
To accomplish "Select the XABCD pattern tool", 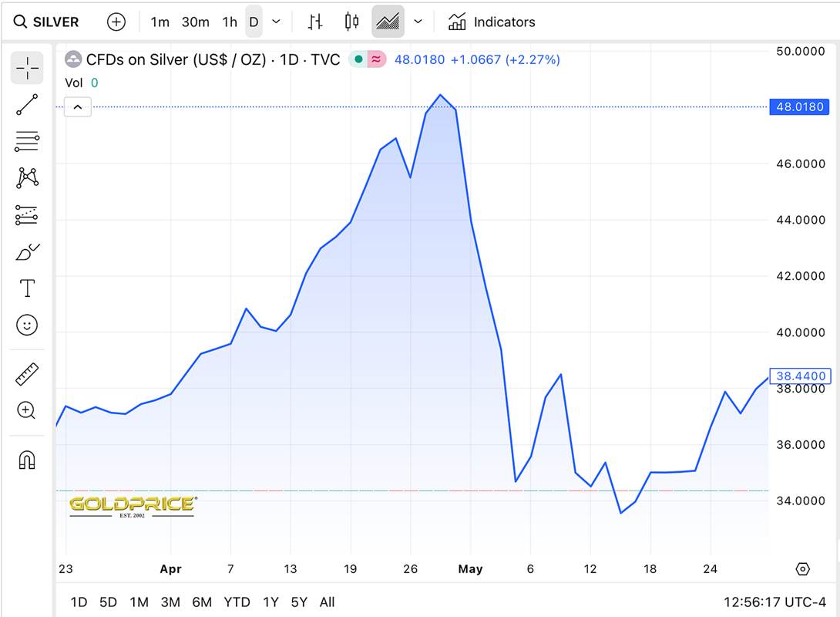I will [27, 178].
